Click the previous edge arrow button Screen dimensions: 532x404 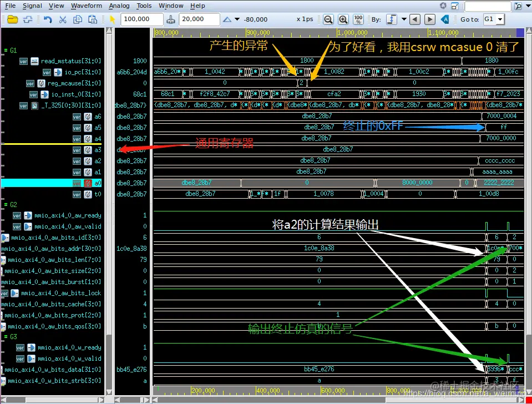point(414,19)
